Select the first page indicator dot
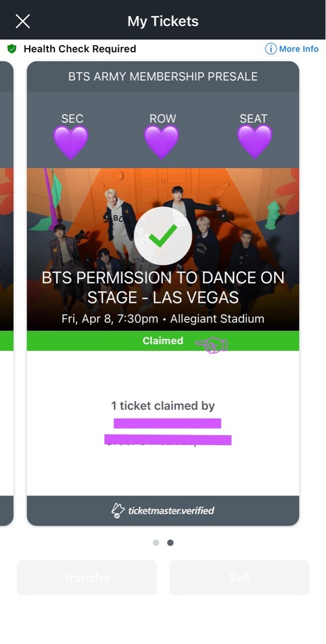This screenshot has height=644, width=326. pos(156,543)
